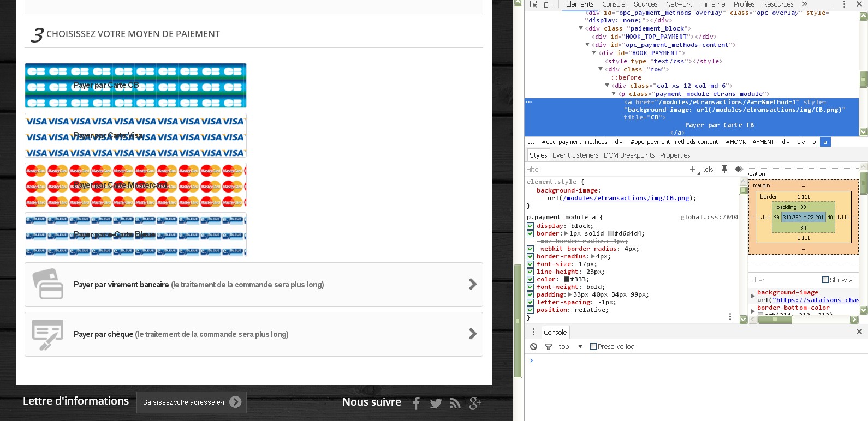Click the #d6d4d4 border color swatch

(610, 233)
